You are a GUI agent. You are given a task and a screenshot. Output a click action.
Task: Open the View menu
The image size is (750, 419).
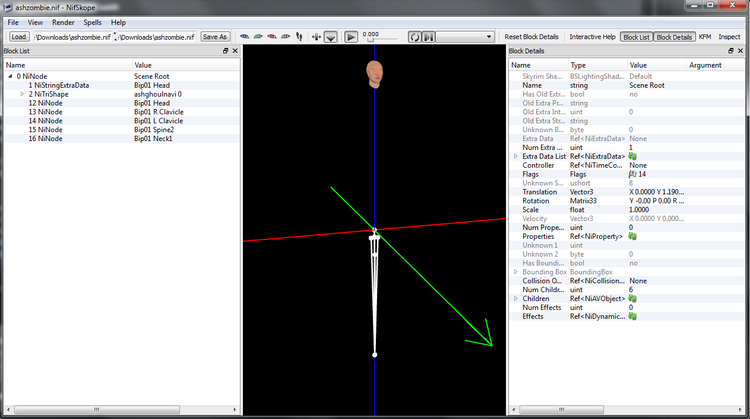[x=35, y=22]
